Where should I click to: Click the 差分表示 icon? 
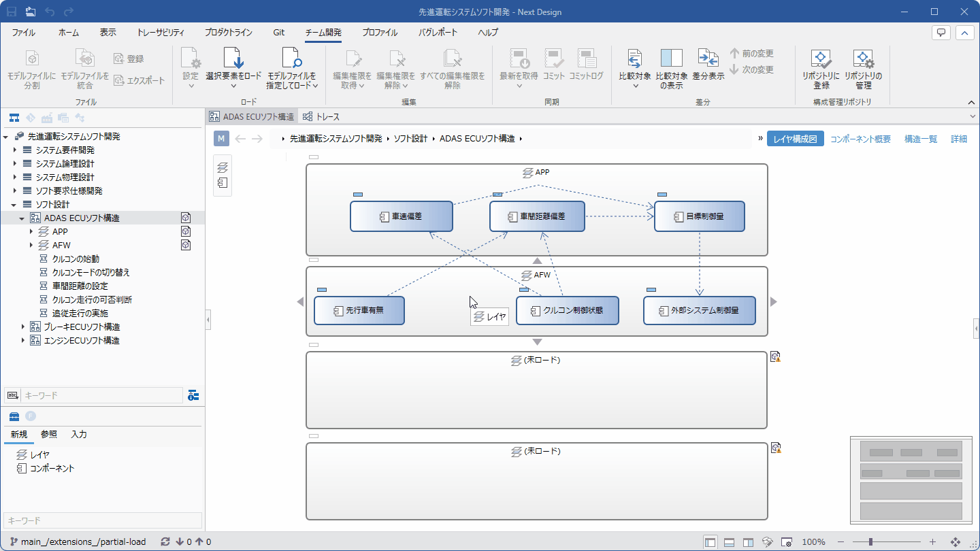pos(708,59)
